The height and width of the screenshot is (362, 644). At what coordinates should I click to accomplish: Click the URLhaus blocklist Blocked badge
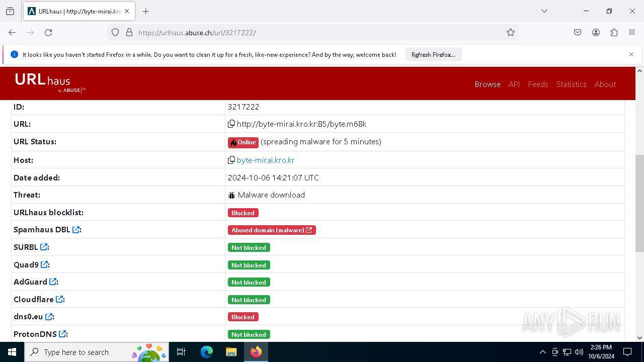point(243,213)
